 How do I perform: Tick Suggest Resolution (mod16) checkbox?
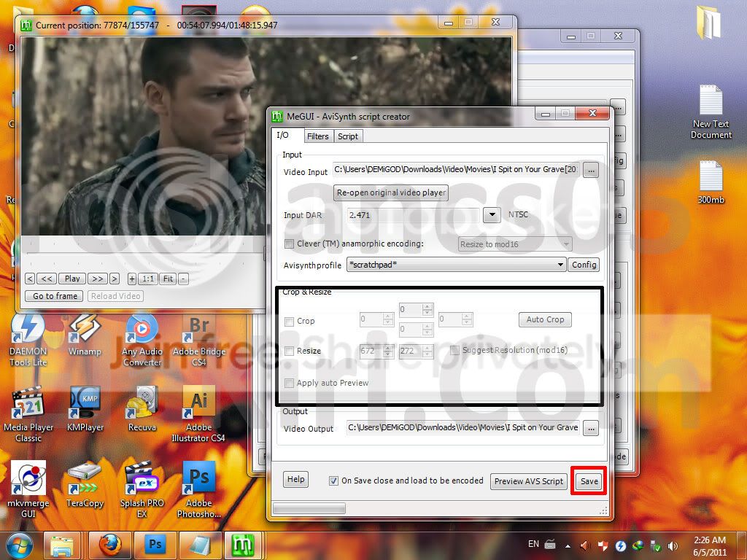454,351
